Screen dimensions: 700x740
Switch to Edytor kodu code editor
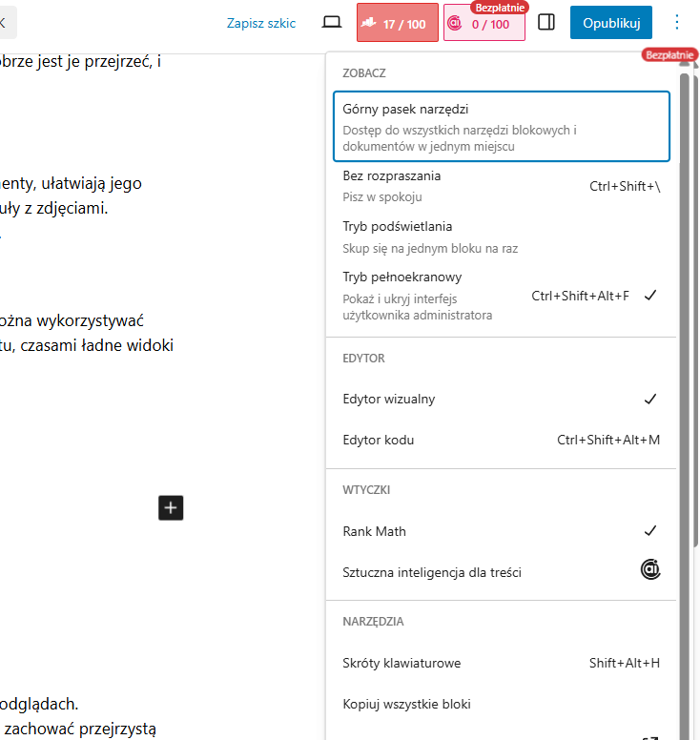[x=501, y=441]
